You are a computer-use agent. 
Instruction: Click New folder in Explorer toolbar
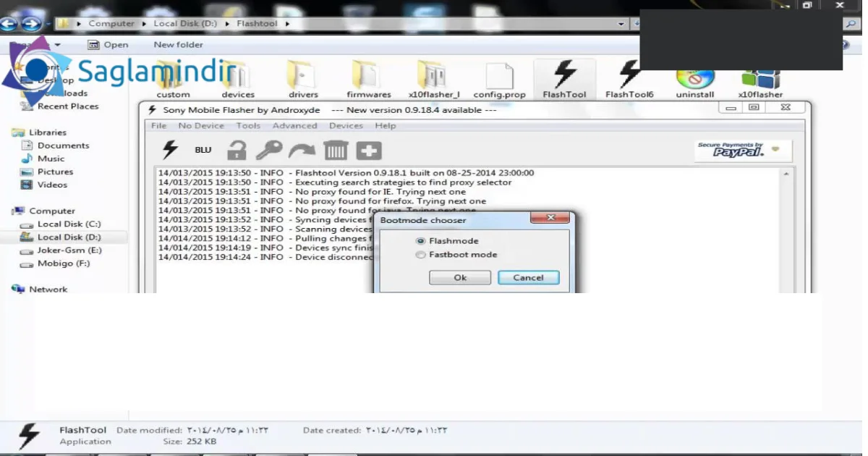(178, 45)
